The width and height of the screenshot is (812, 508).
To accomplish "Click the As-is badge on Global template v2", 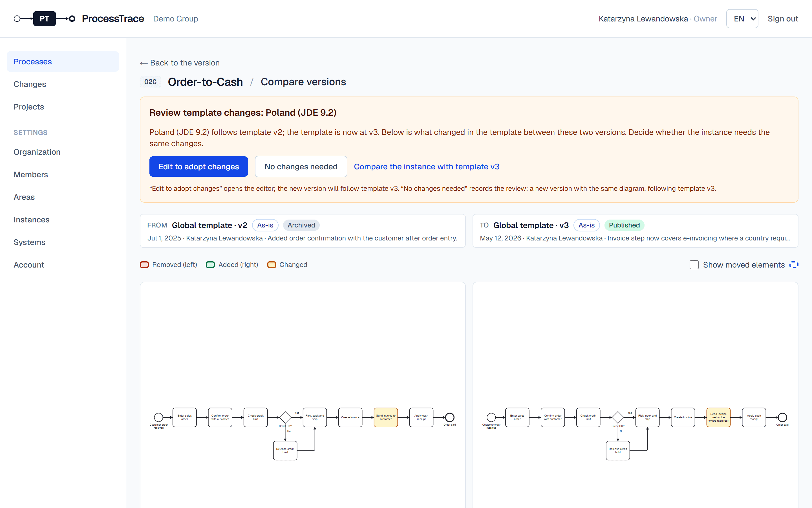I will pos(265,225).
